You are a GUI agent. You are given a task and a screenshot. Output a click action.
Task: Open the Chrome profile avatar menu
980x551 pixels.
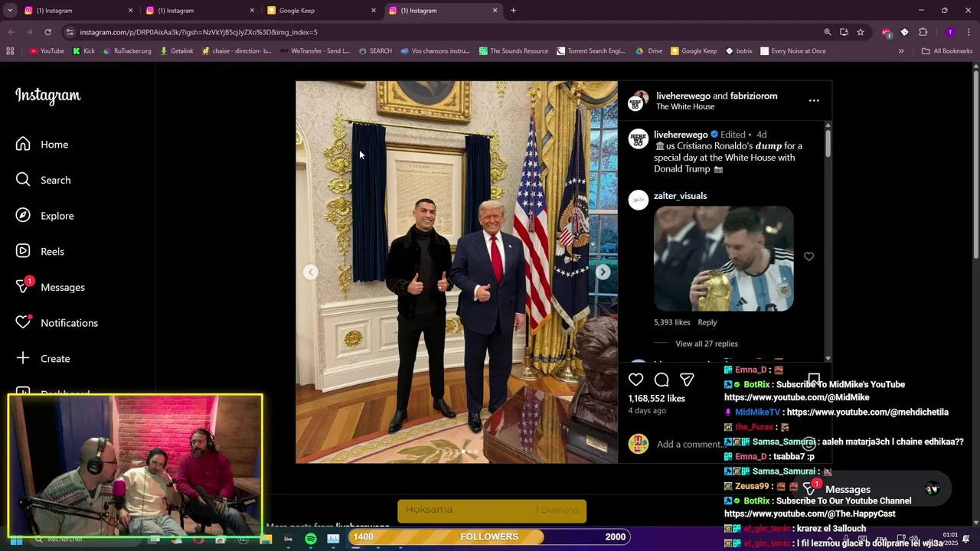point(950,32)
